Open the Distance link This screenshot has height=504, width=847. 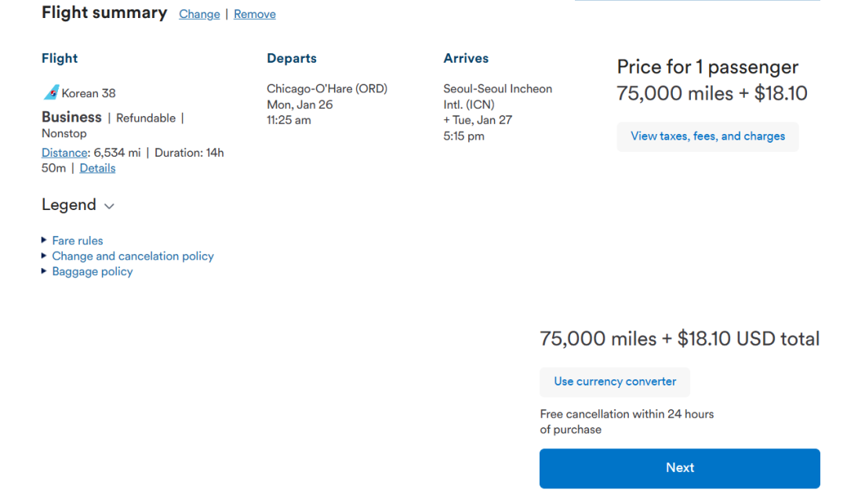64,153
